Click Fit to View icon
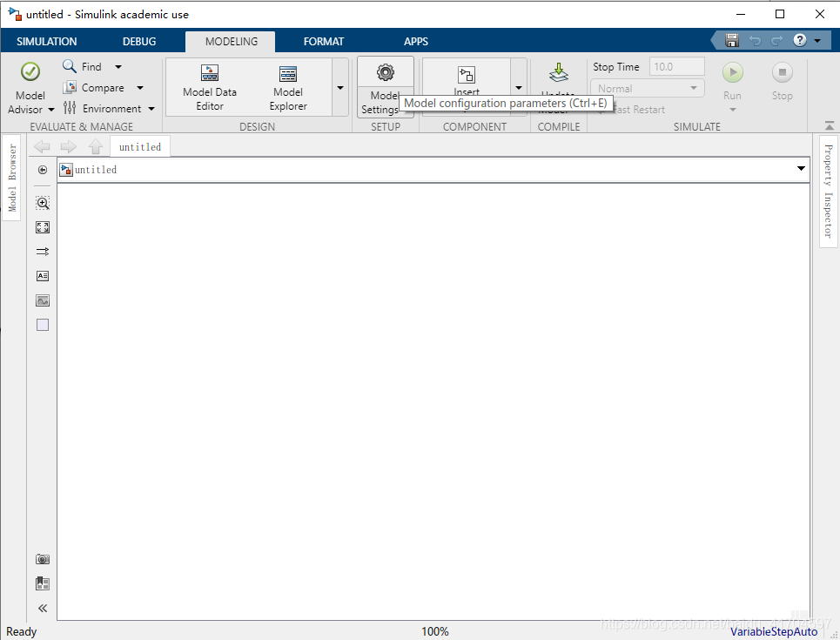840x640 pixels. click(x=43, y=227)
